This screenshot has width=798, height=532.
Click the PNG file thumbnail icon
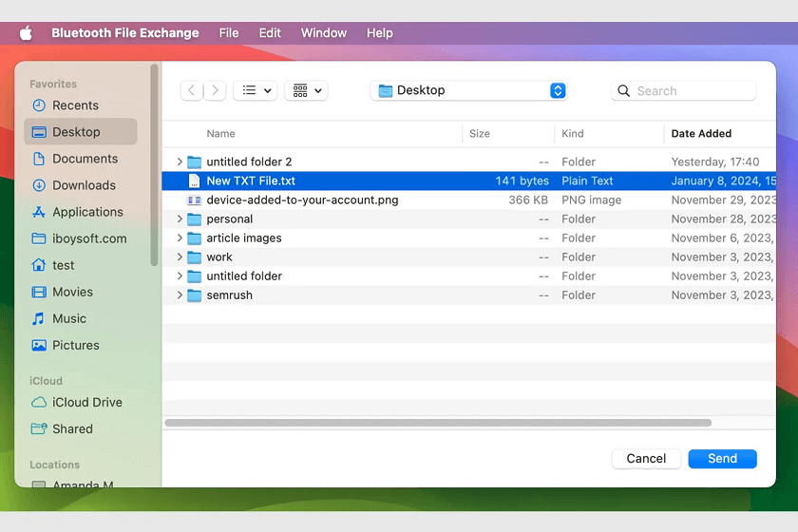pos(194,200)
